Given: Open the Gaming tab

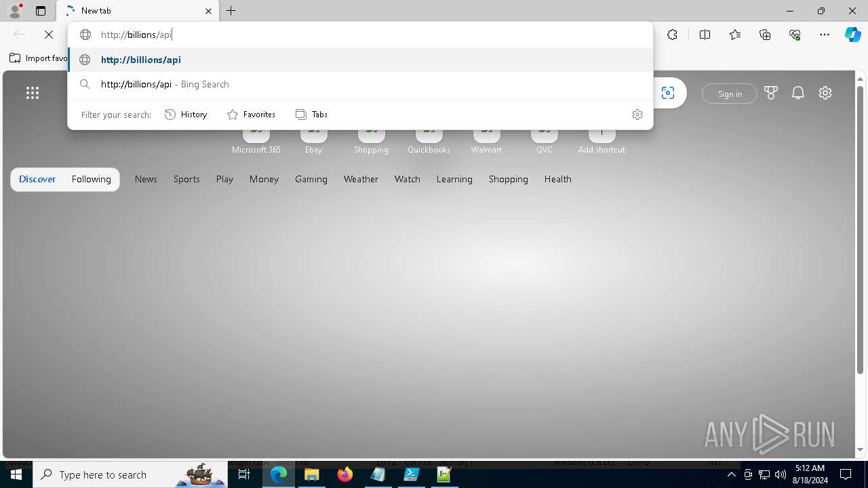Looking at the screenshot, I should [x=311, y=179].
